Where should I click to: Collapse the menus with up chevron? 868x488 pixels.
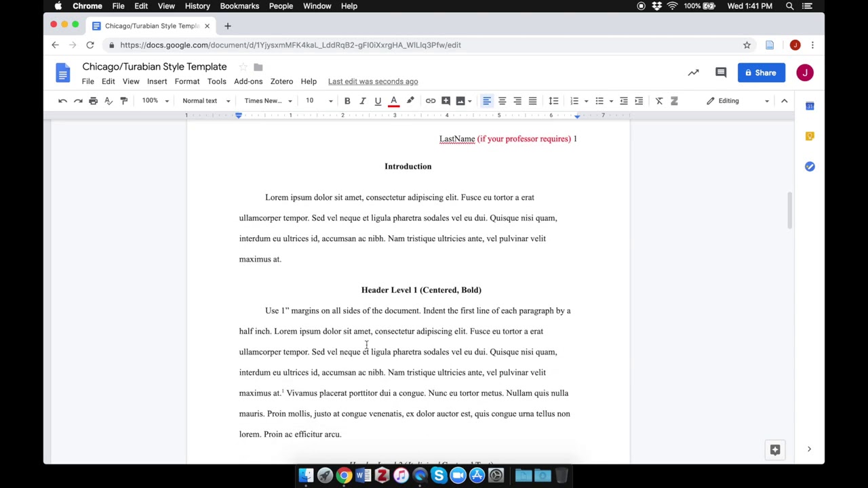pyautogui.click(x=785, y=101)
